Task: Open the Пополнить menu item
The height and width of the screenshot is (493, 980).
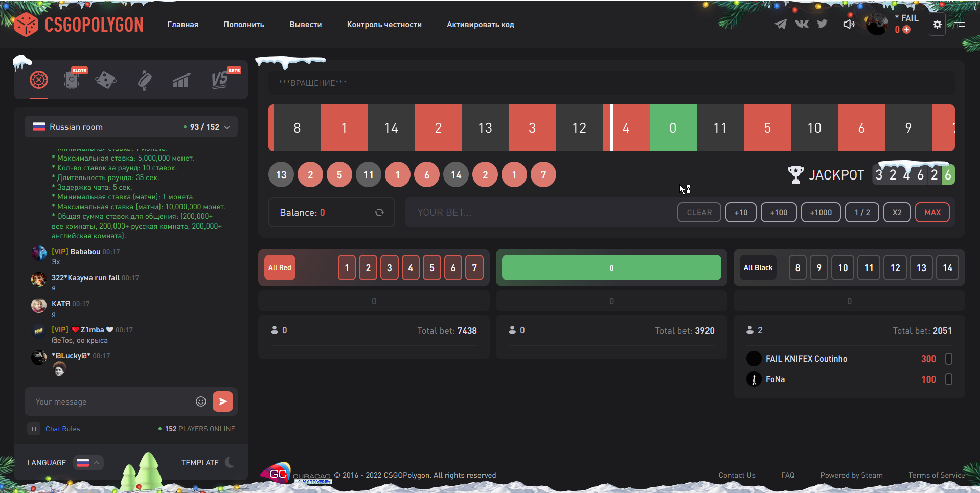Action: coord(243,24)
